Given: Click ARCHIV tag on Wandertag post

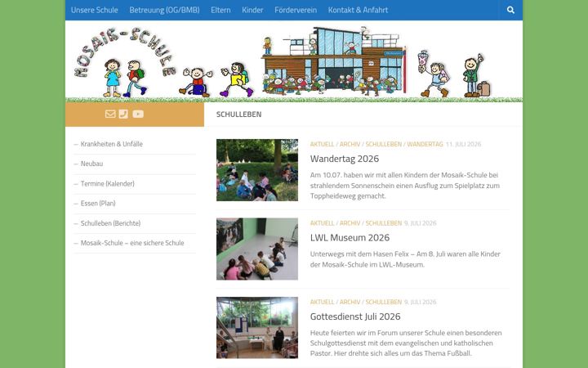Looking at the screenshot, I should coord(350,144).
